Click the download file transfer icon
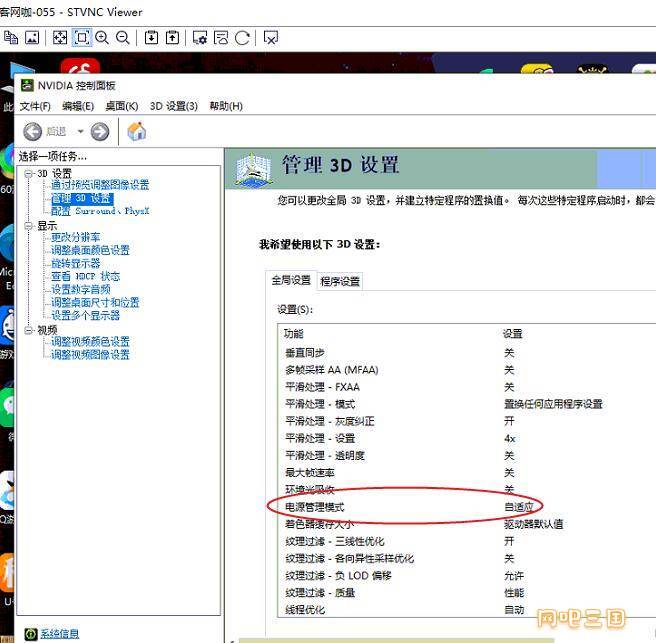 click(151, 38)
